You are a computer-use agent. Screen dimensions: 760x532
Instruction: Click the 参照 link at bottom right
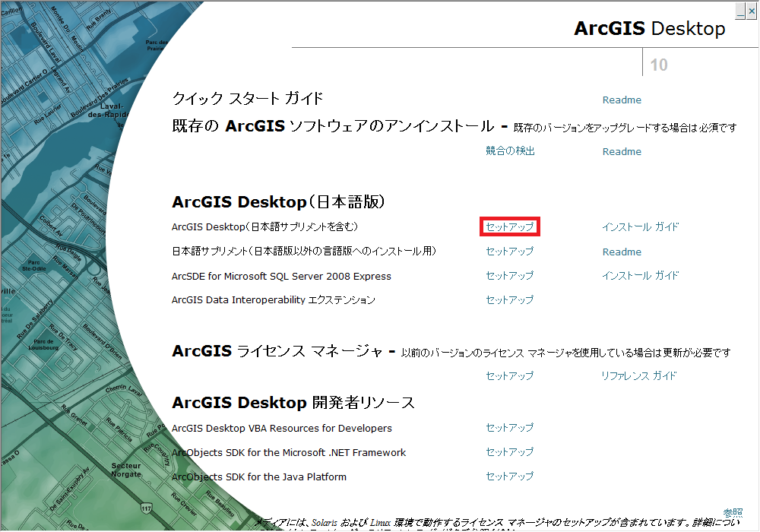[x=733, y=512]
